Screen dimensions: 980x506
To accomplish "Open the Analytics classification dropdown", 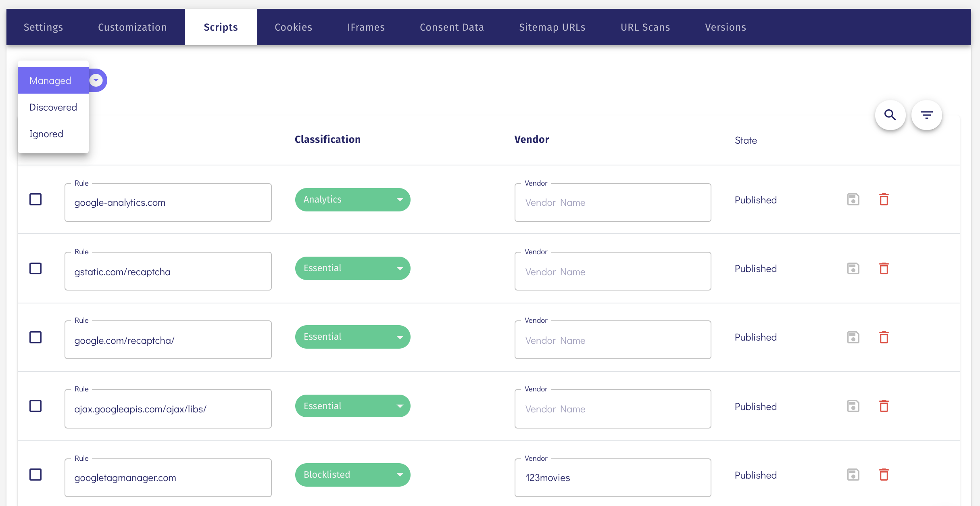I will [x=352, y=200].
